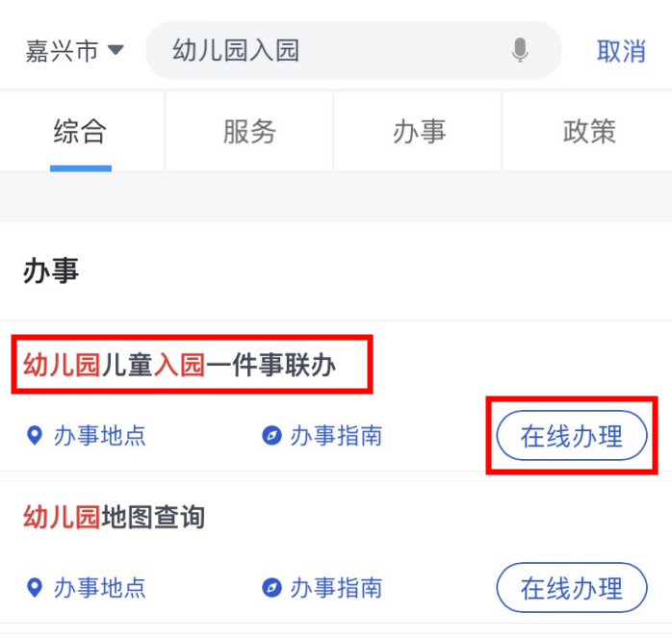Screen dimensions: 672x639
Task: Click 在线办理 for 幼儿园地图查询
Action: click(572, 587)
